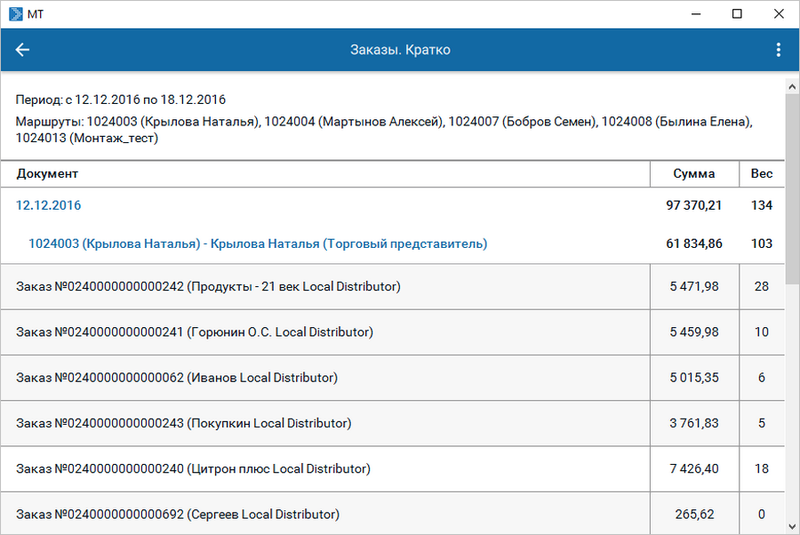The width and height of the screenshot is (800, 535).
Task: Click the Документ column header
Action: click(x=48, y=174)
